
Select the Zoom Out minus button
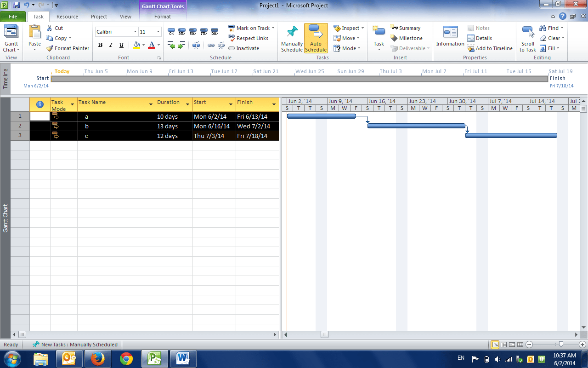coord(529,344)
